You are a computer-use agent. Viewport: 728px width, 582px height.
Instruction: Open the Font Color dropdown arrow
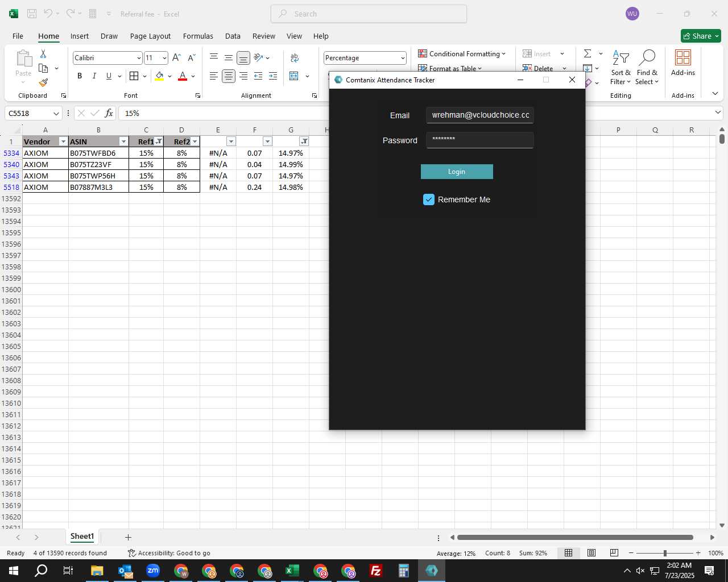pyautogui.click(x=193, y=76)
